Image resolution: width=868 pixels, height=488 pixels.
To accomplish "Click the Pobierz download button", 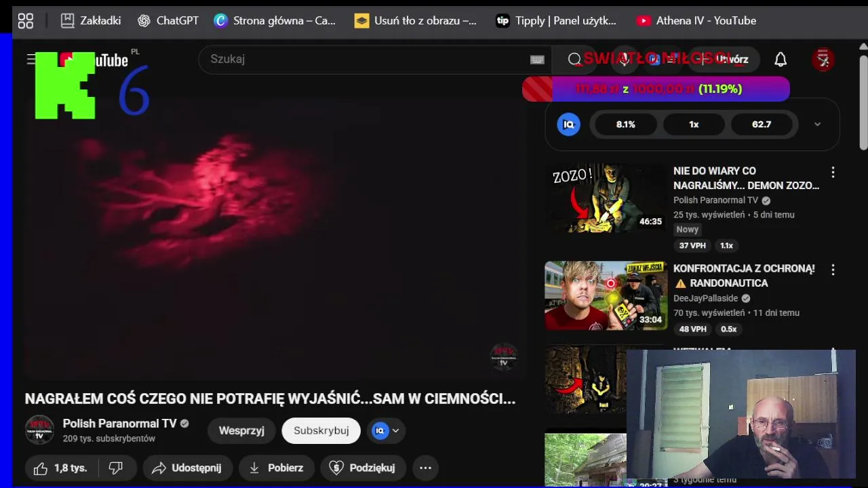I will pos(276,468).
